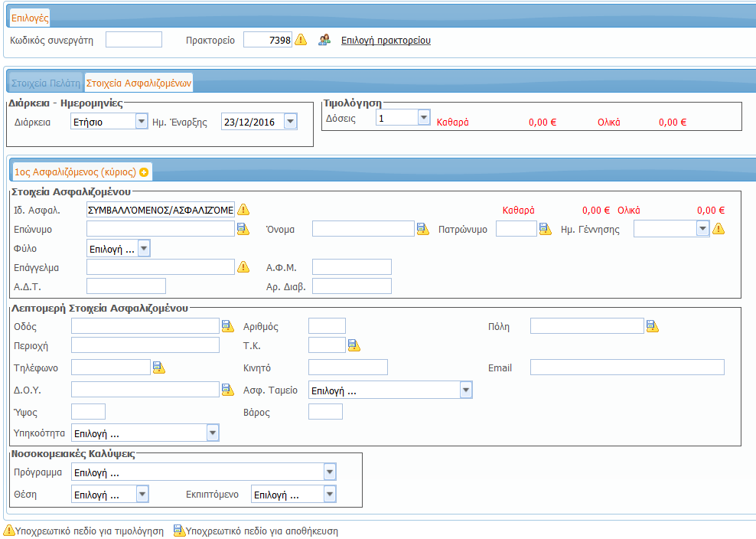
Task: Click the Α.Φ.Μ. input field
Action: [x=352, y=267]
